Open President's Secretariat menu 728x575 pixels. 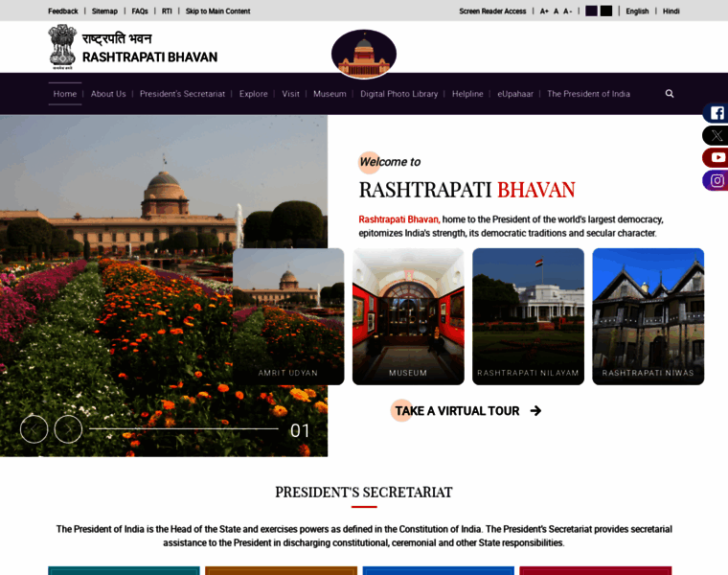point(182,94)
